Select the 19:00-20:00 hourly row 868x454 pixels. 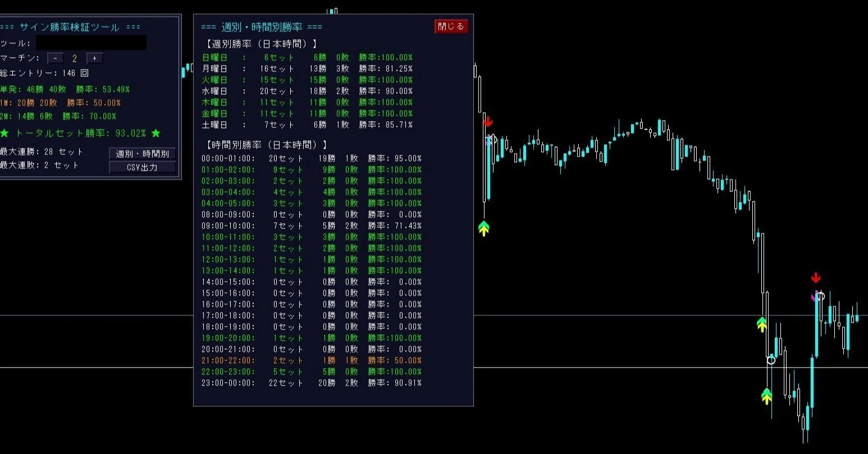[x=312, y=338]
